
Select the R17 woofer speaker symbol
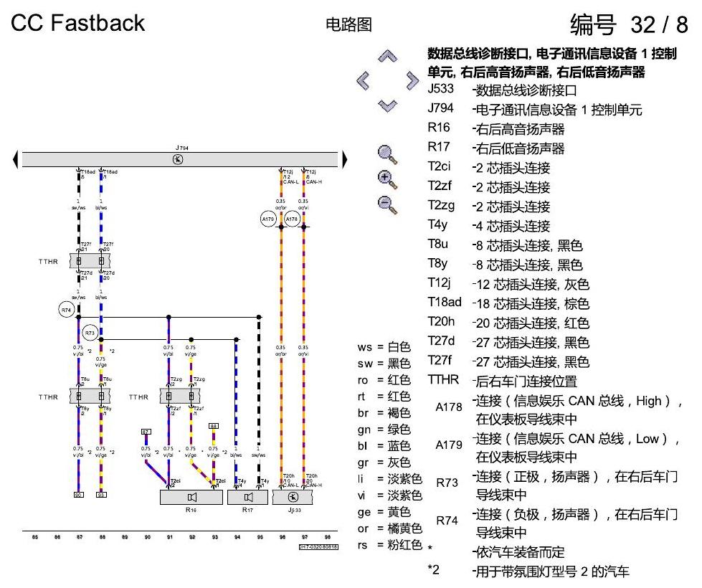coord(247,497)
